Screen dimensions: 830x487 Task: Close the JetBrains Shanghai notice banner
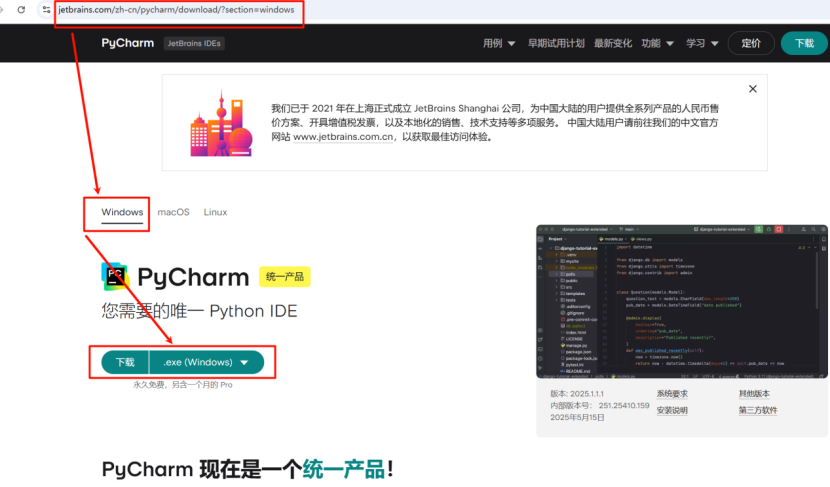click(x=753, y=89)
